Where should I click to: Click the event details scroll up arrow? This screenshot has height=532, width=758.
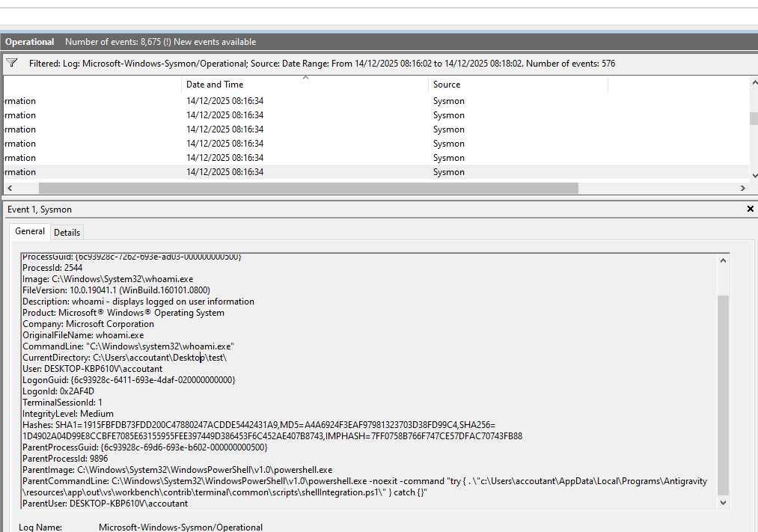[723, 260]
